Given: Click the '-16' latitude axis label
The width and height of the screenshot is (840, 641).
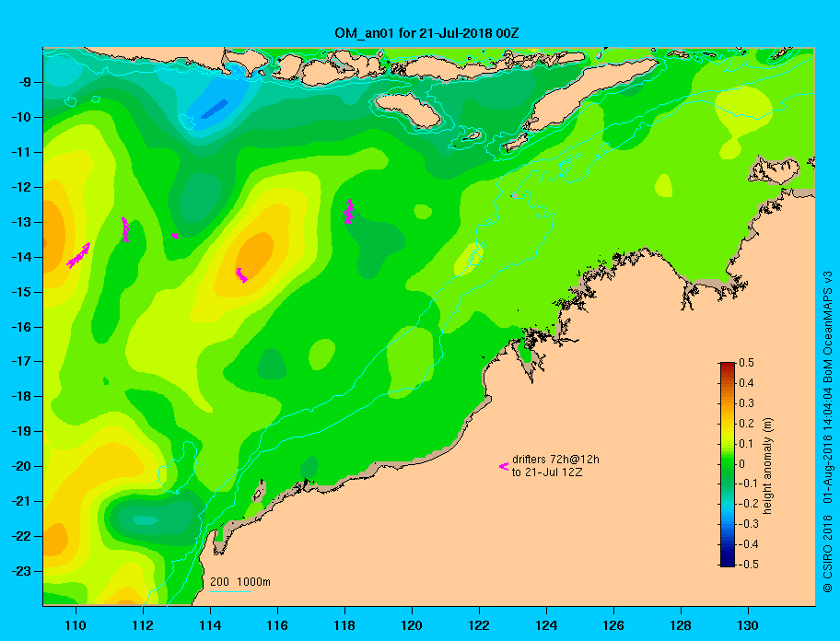Looking at the screenshot, I should 20,327.
